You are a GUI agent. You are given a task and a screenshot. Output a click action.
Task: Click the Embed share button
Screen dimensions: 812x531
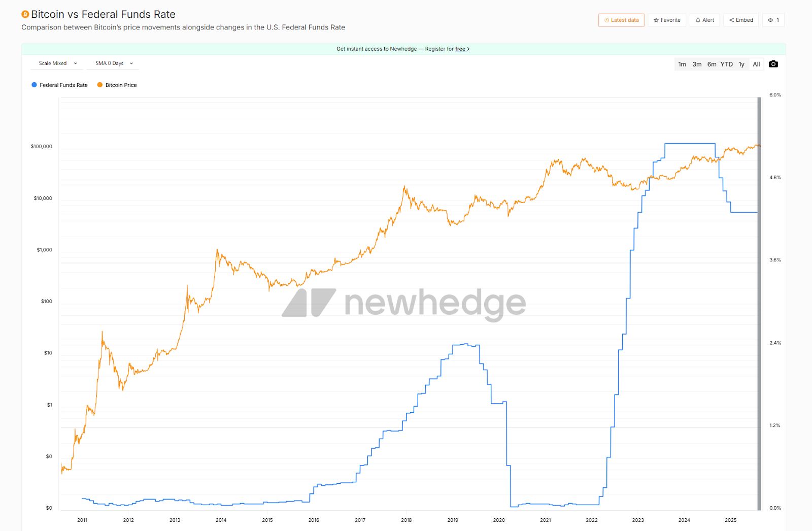point(741,20)
